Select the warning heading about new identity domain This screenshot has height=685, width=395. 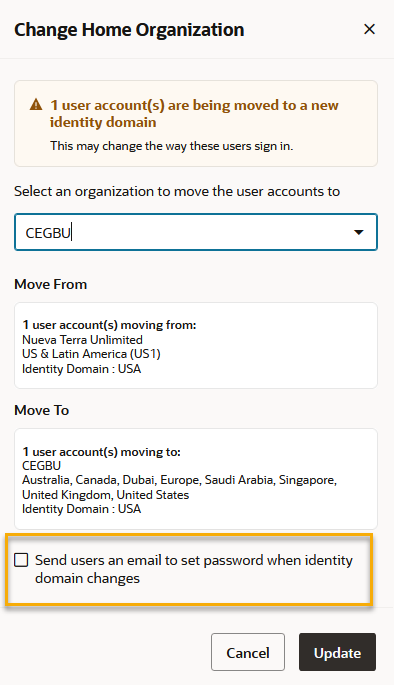coord(194,114)
